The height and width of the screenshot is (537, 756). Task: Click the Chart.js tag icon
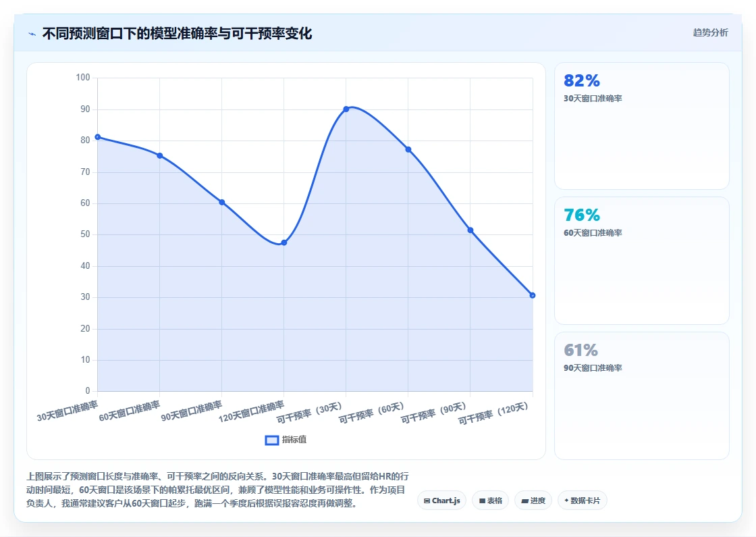tap(427, 501)
